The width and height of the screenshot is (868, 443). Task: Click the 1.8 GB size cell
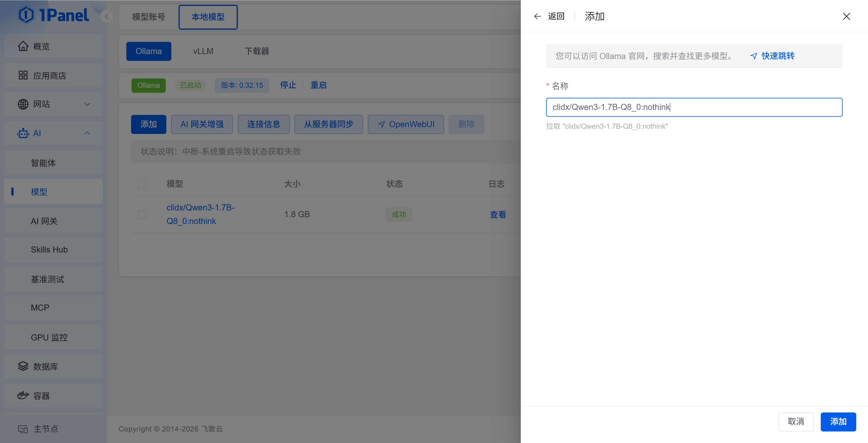click(x=297, y=214)
